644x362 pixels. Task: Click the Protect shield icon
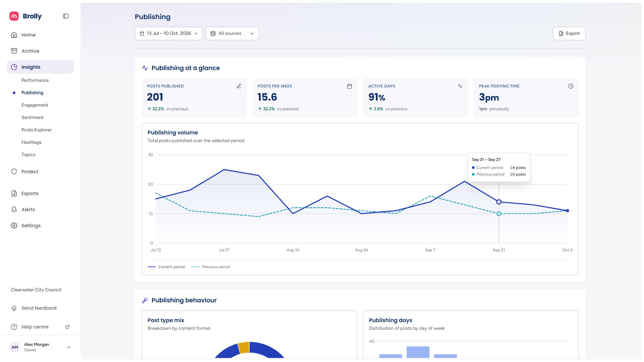click(x=14, y=172)
